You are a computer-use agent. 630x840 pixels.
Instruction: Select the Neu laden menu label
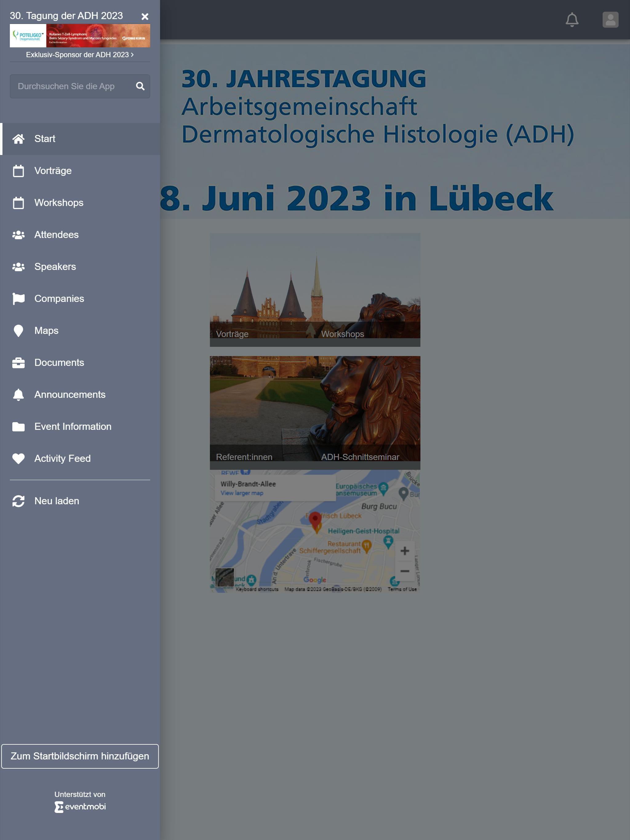pyautogui.click(x=57, y=501)
